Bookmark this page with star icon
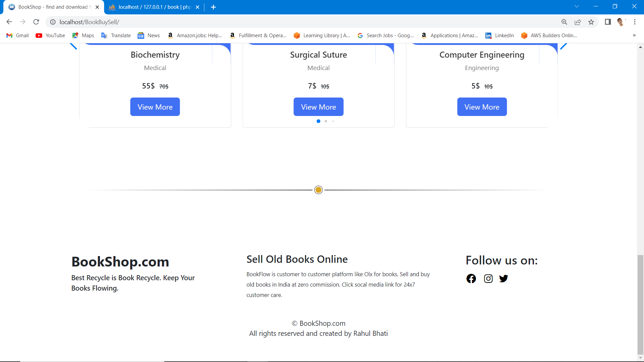644x362 pixels. click(591, 22)
